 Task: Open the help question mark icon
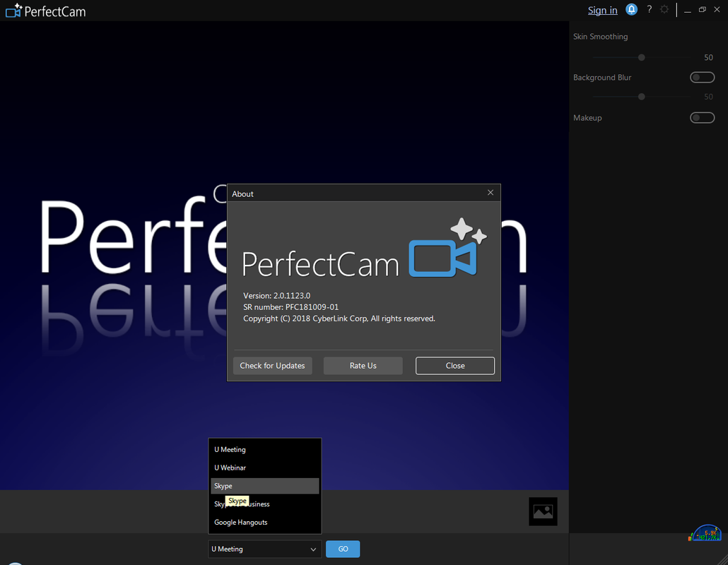point(649,9)
